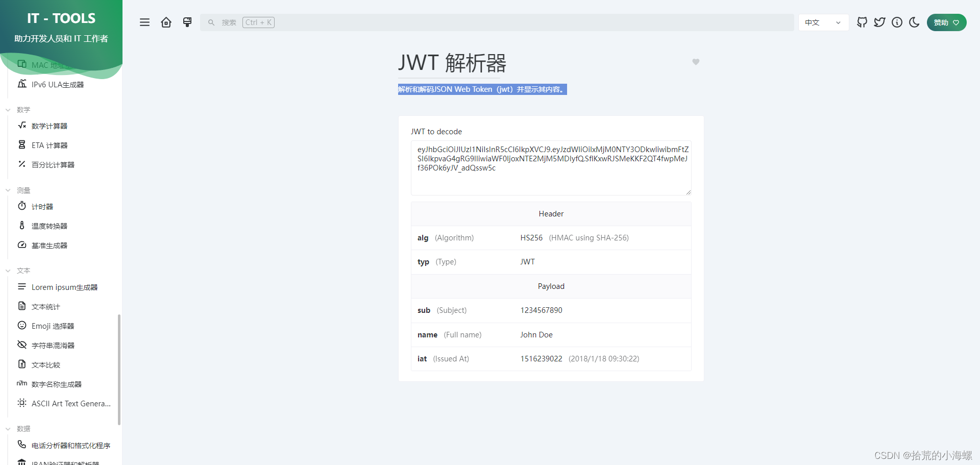Toggle the hamburger menu icon

click(145, 22)
